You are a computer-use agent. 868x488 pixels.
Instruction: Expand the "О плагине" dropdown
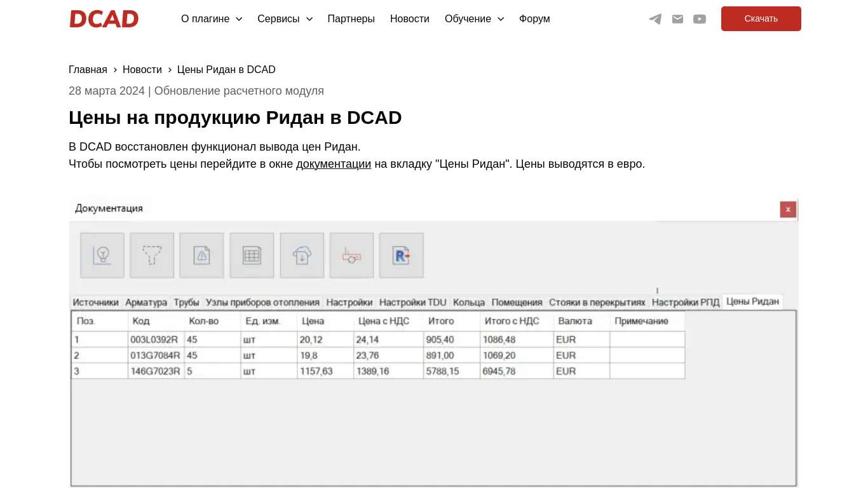[211, 18]
